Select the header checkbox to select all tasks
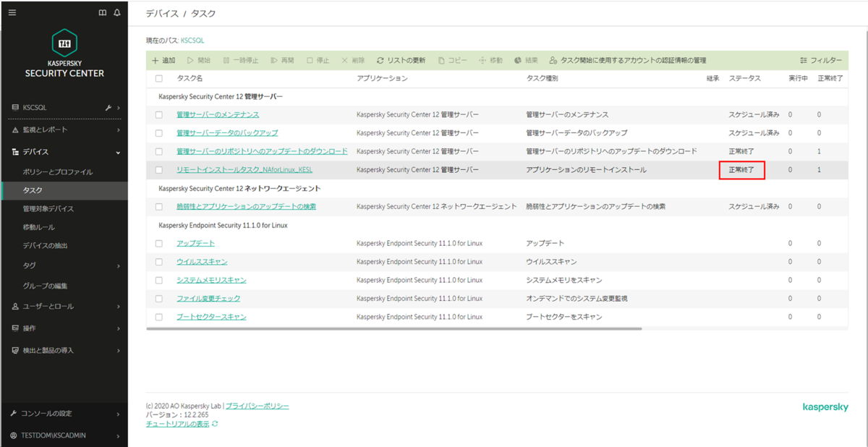Image resolution: width=868 pixels, height=447 pixels. coord(158,78)
